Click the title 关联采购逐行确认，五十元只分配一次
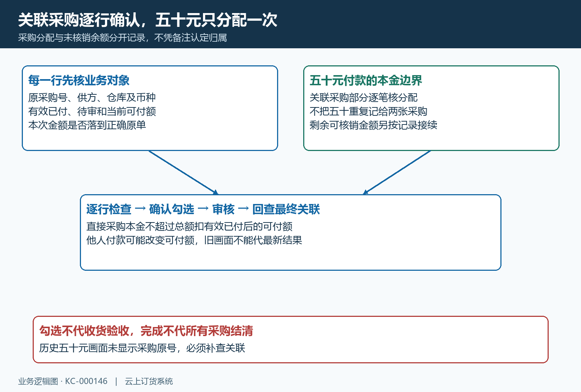 [147, 20]
